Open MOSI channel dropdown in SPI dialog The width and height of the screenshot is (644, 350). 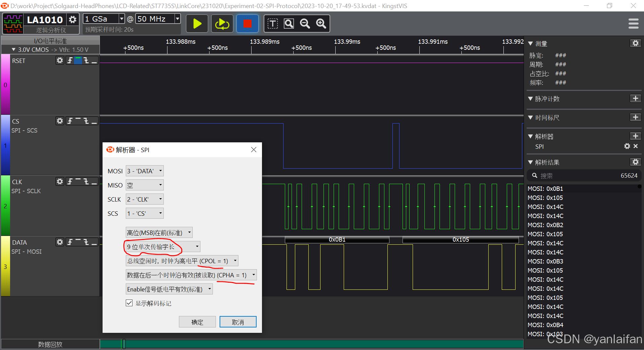point(145,171)
